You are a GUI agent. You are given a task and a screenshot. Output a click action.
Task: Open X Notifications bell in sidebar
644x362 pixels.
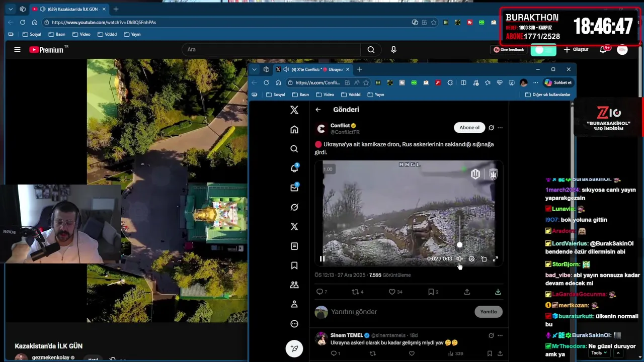(294, 168)
